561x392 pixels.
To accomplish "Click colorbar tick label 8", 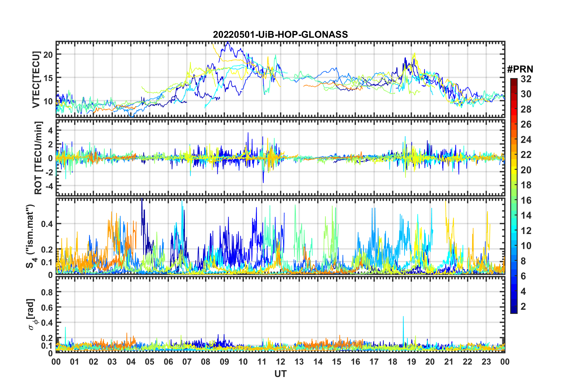I will click(x=523, y=261).
